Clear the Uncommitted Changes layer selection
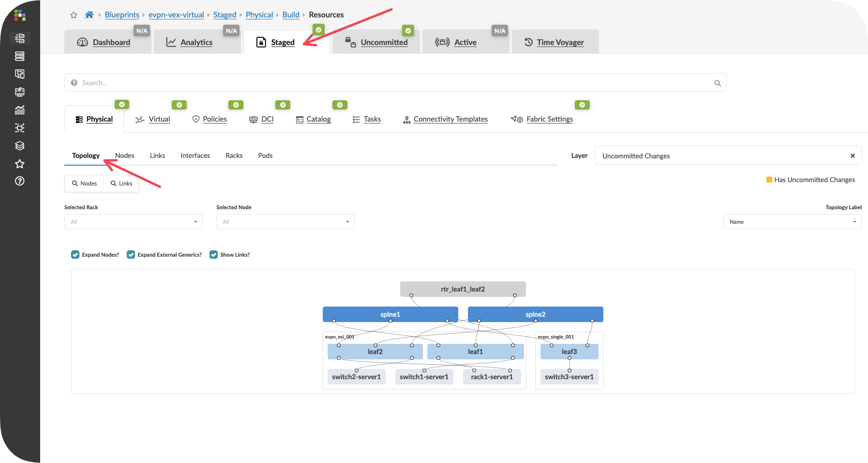This screenshot has height=463, width=868. (x=853, y=156)
